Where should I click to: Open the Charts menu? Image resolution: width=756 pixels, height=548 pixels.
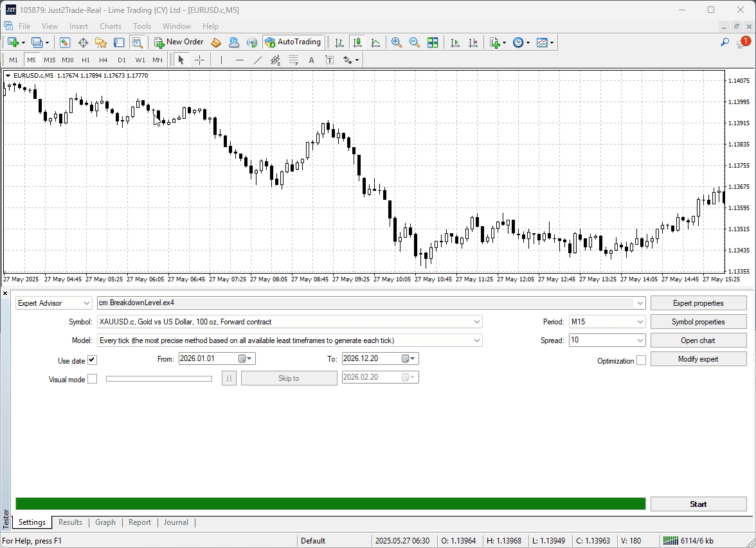111,26
